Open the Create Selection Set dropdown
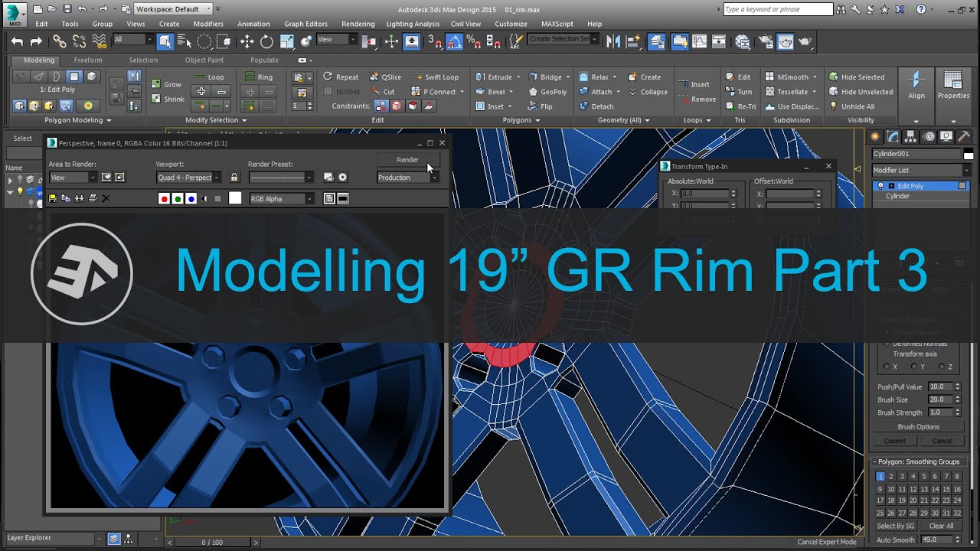980x551 pixels. (563, 39)
